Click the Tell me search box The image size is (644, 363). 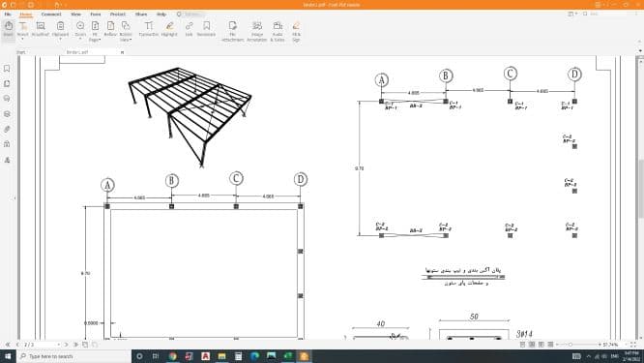pyautogui.click(x=190, y=14)
